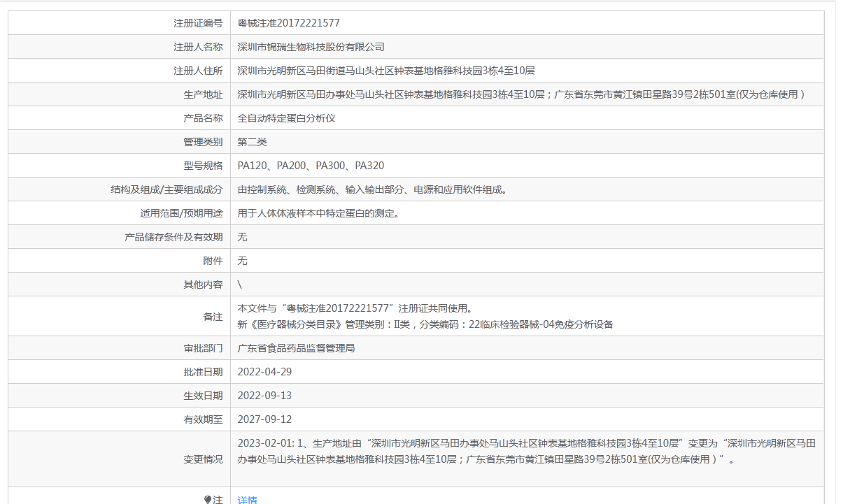Click the 产品名称 label
The width and height of the screenshot is (843, 504).
click(203, 118)
